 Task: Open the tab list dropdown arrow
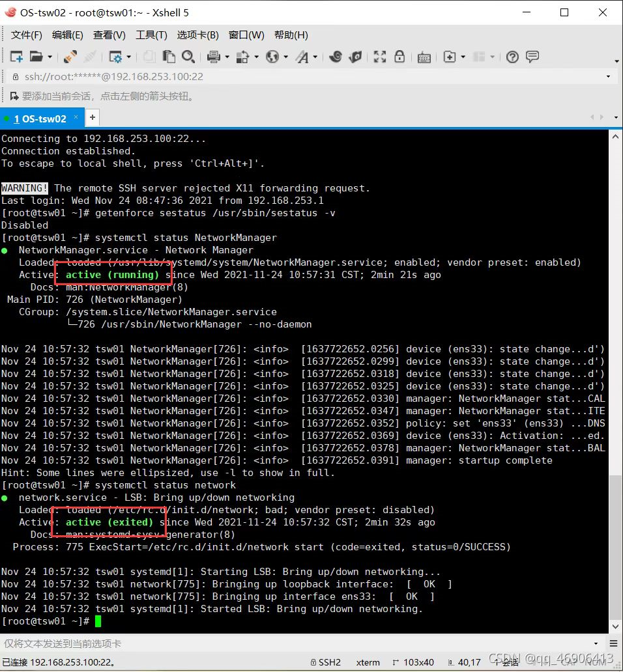616,117
